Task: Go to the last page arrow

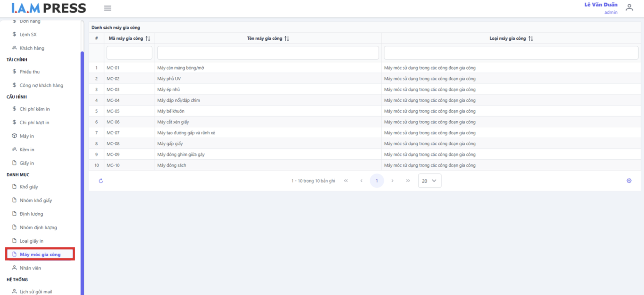Action: coord(408,181)
